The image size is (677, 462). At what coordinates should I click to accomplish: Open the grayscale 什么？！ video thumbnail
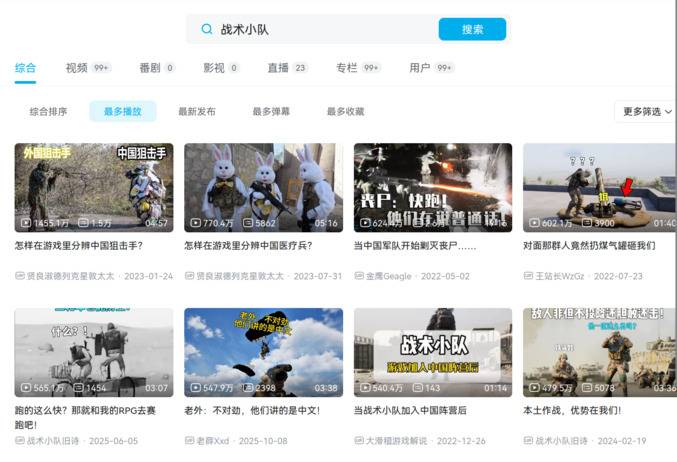[94, 352]
